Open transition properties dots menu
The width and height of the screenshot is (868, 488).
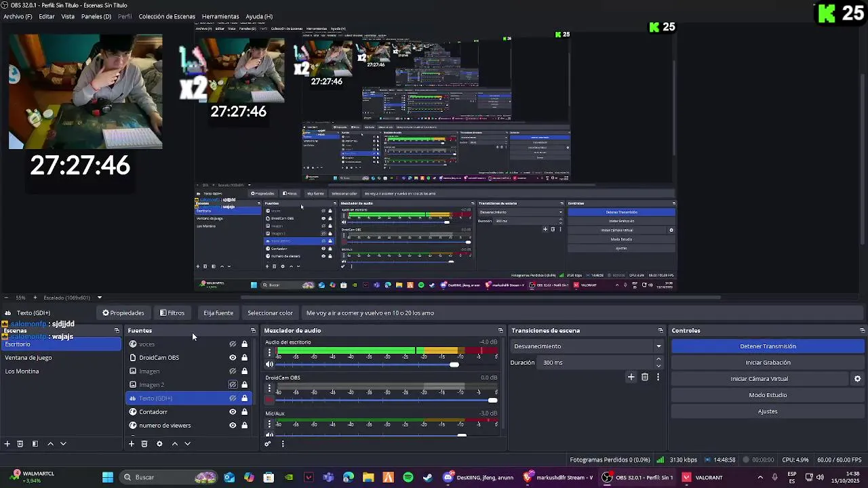(x=658, y=377)
